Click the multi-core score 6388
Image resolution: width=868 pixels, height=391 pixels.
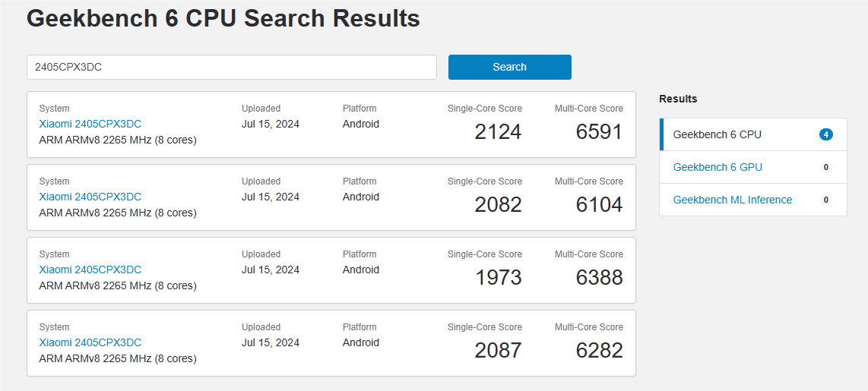tap(599, 278)
